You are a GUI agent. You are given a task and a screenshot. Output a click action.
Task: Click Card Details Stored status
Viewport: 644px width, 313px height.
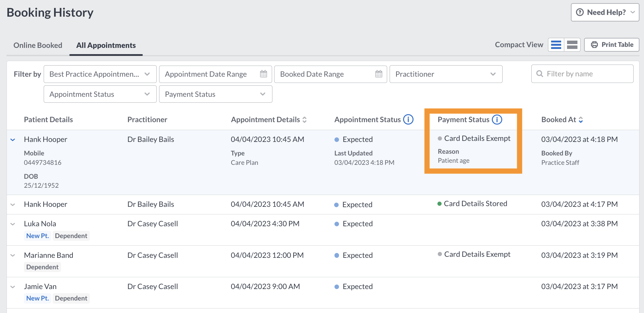472,204
